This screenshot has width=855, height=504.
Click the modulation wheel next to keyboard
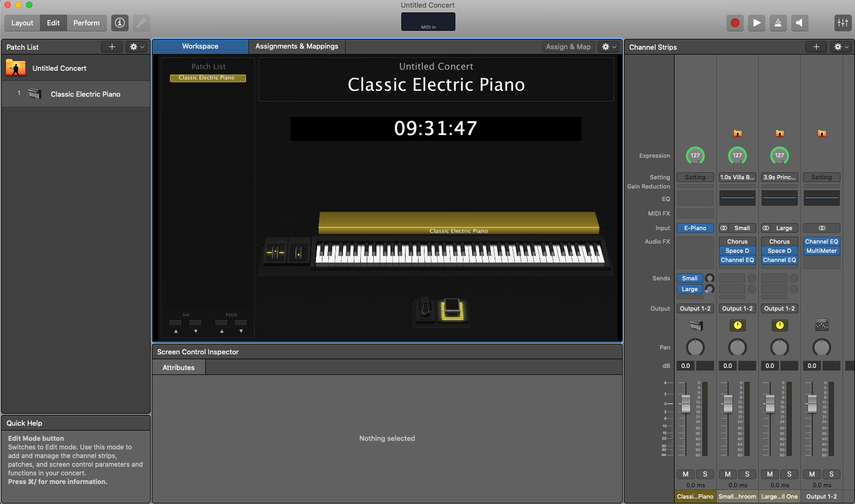point(299,252)
